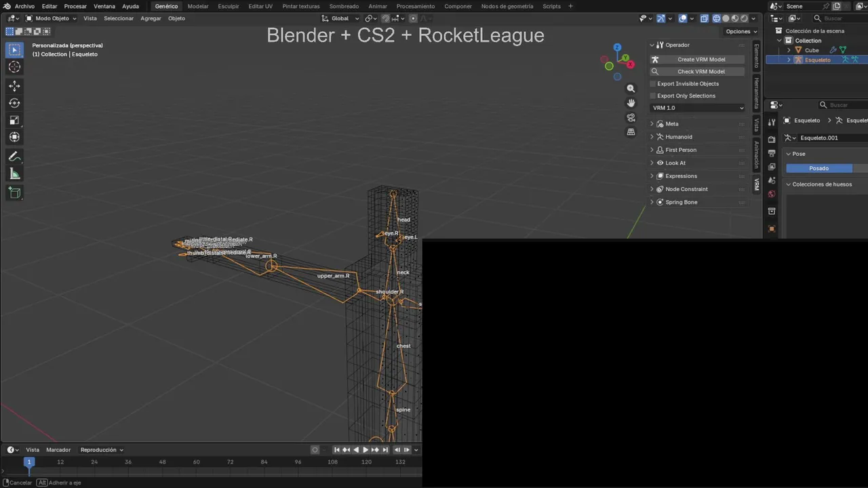This screenshot has width=868, height=488.
Task: Toggle snapping magnet in the header
Action: tap(386, 18)
